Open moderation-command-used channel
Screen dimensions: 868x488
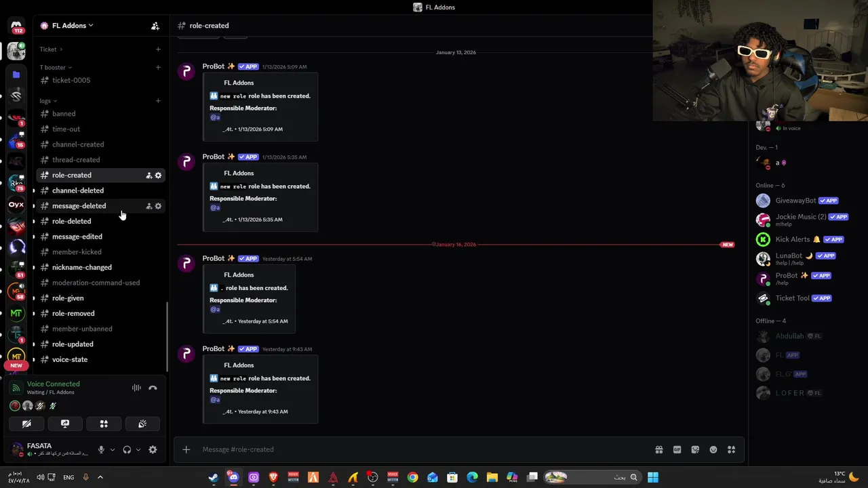pos(100,283)
